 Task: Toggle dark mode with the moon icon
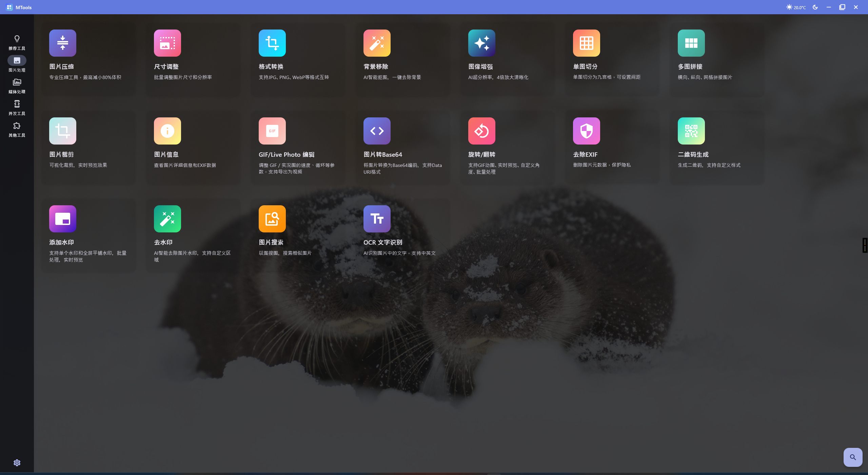[815, 7]
